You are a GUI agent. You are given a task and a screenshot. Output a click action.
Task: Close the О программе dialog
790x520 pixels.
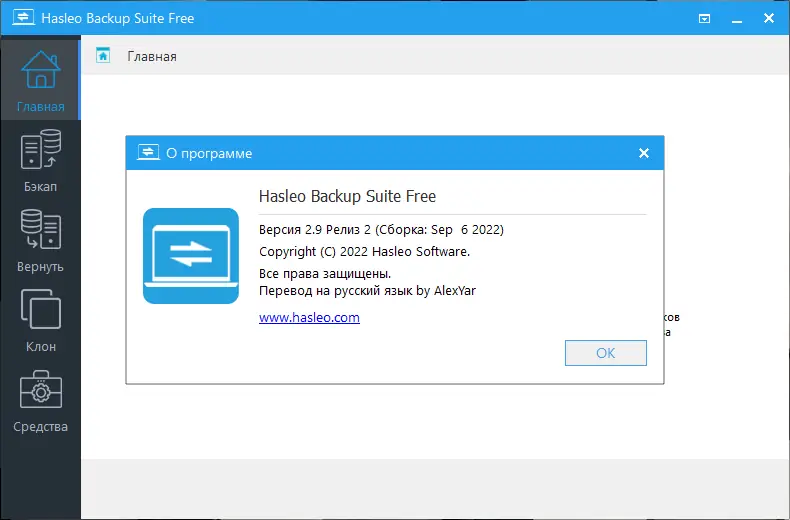[644, 153]
